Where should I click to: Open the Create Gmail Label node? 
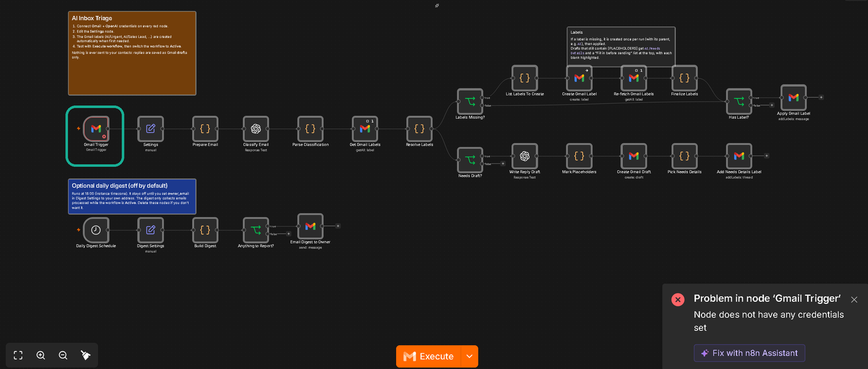point(579,78)
